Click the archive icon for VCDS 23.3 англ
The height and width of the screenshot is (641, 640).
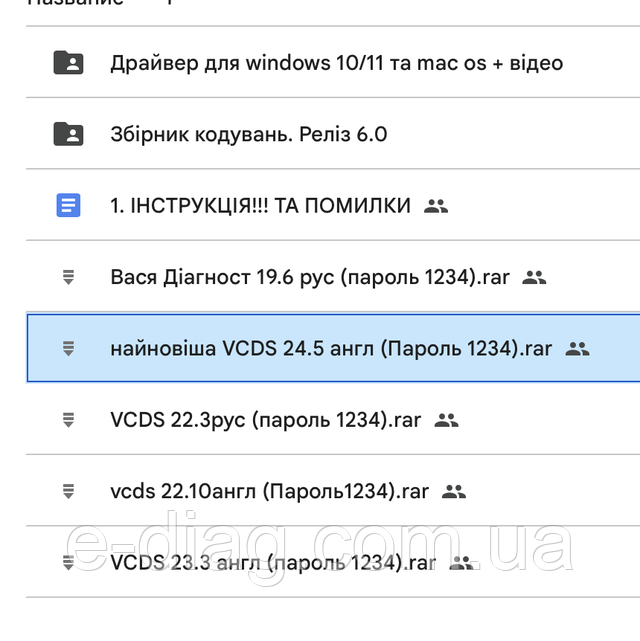(x=68, y=563)
